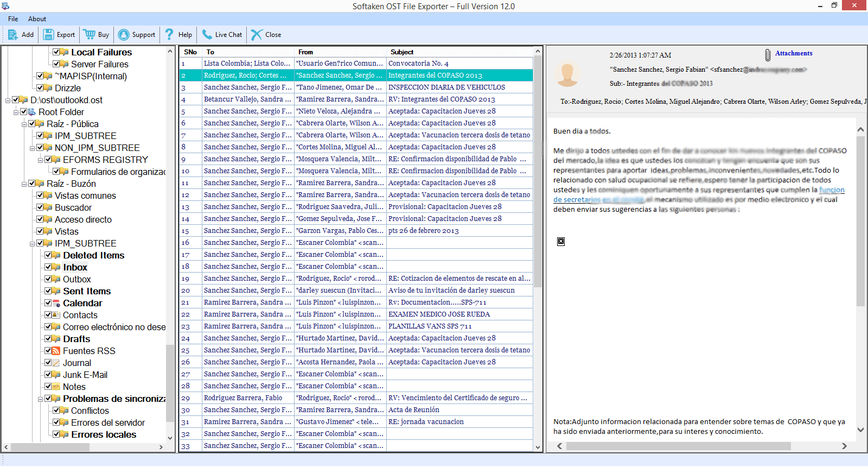Click the Export floppy disk icon
This screenshot has height=467, width=868.
click(49, 35)
